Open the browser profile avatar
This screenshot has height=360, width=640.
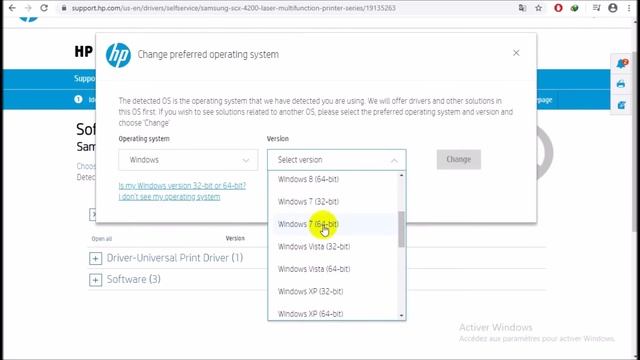point(613,8)
